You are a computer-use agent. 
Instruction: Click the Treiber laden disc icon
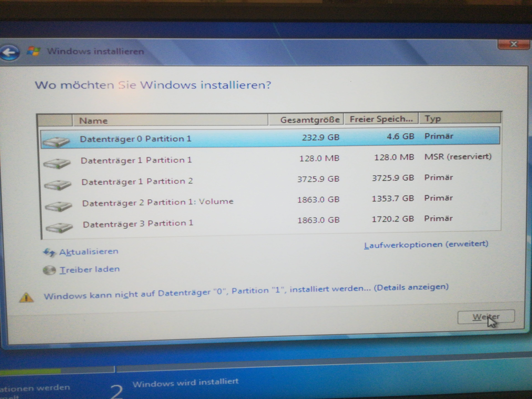point(49,270)
